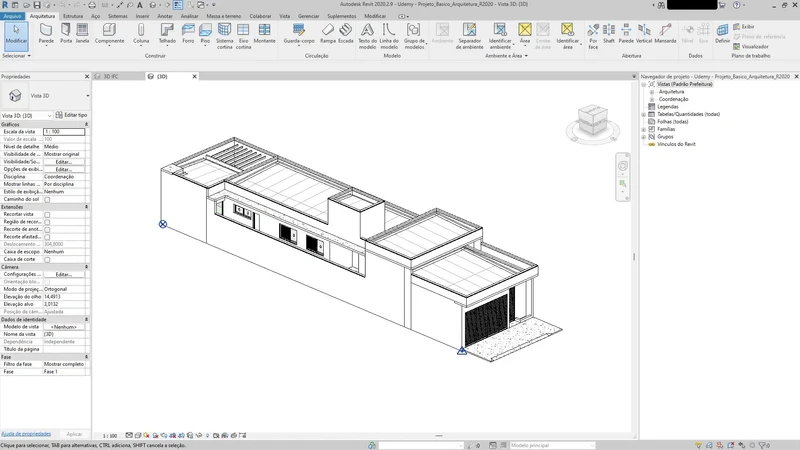Toggle the Caminho do sol checkbox

tap(47, 200)
